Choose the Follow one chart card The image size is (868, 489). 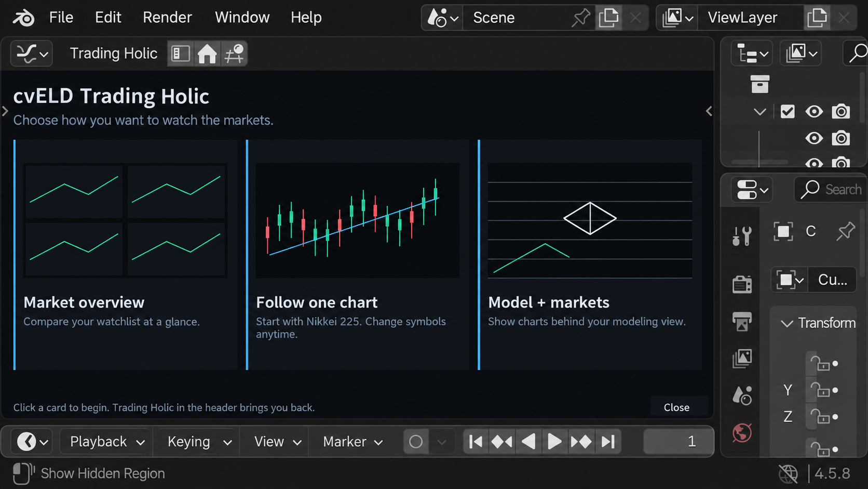coord(357,255)
